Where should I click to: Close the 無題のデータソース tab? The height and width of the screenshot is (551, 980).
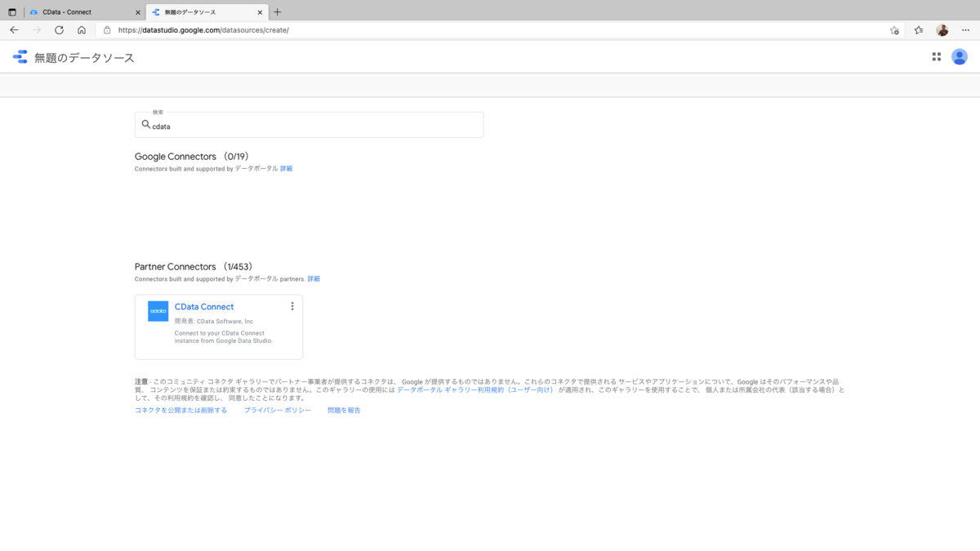click(261, 12)
